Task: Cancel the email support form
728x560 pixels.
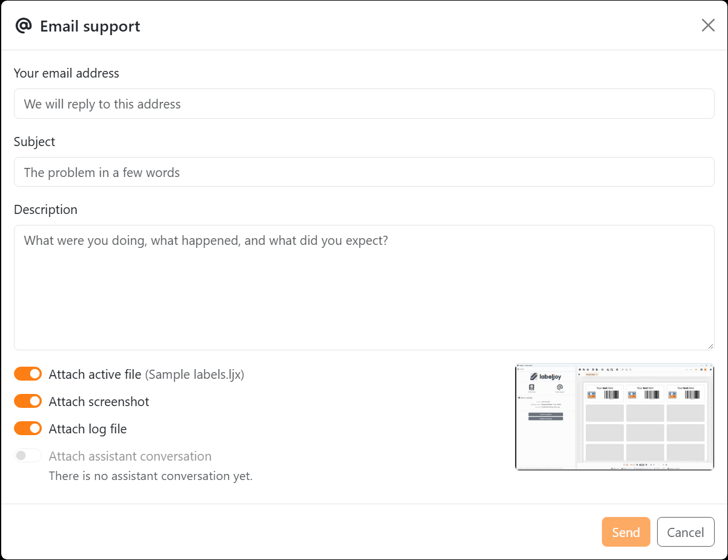Action: point(686,532)
